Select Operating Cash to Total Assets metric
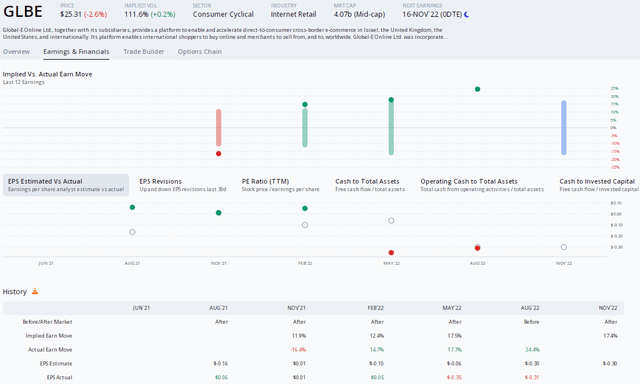The height and width of the screenshot is (384, 640). (482, 185)
